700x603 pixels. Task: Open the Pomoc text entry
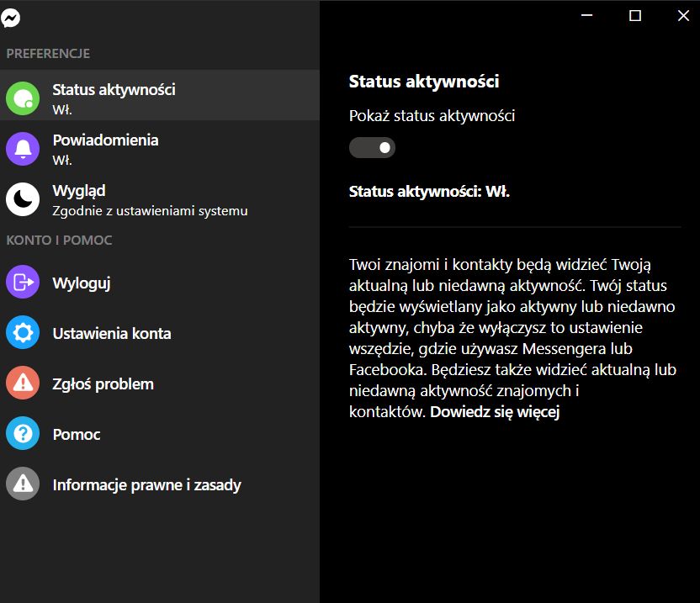[77, 435]
